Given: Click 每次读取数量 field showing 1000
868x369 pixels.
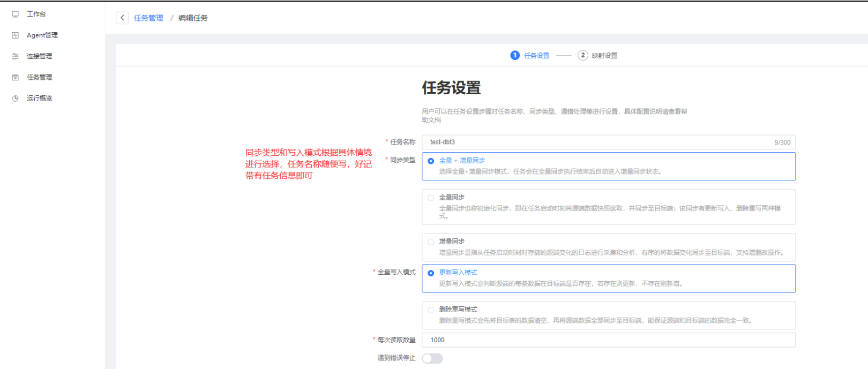Looking at the screenshot, I should (609, 340).
